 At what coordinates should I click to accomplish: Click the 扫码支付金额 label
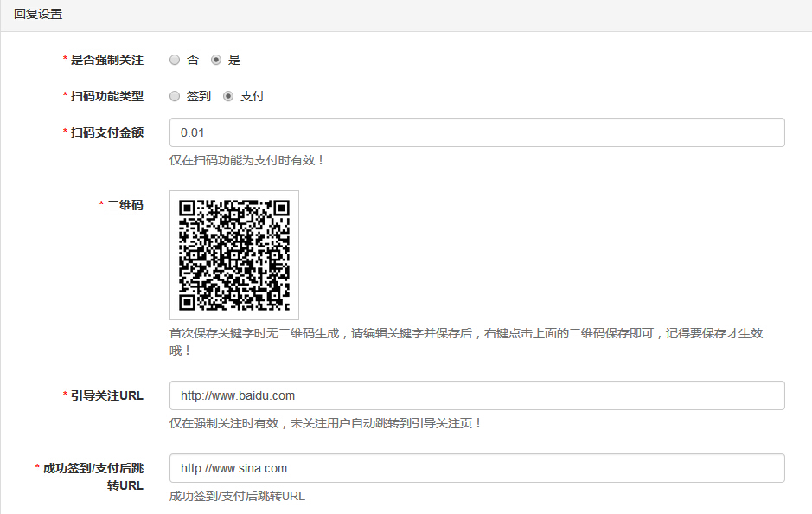(x=106, y=132)
